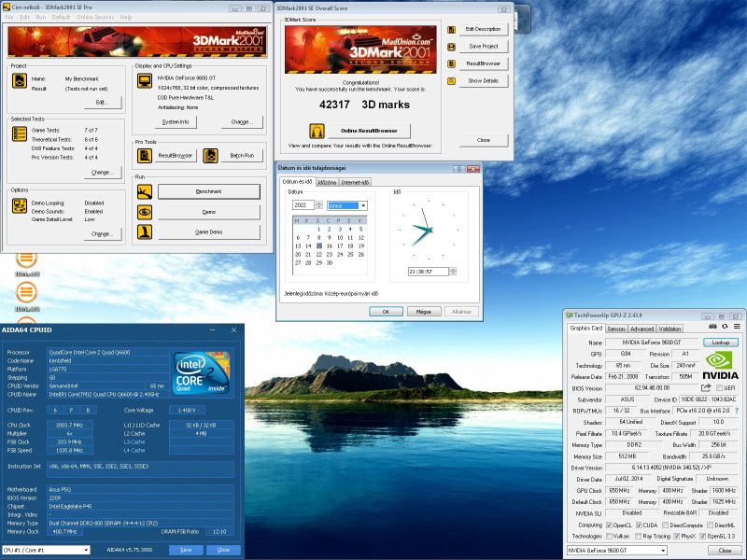Toggle the OpenCL checkbox
The height and width of the screenshot is (560, 747).
point(609,525)
